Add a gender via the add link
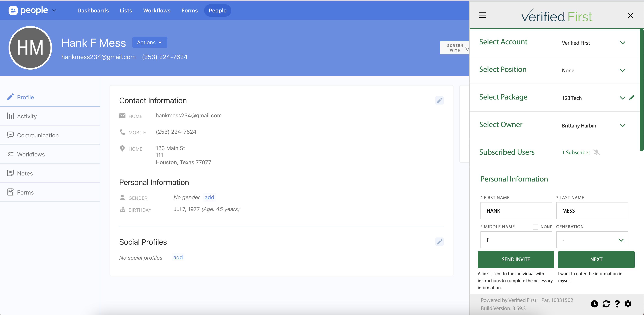This screenshot has height=315, width=644. tap(209, 197)
